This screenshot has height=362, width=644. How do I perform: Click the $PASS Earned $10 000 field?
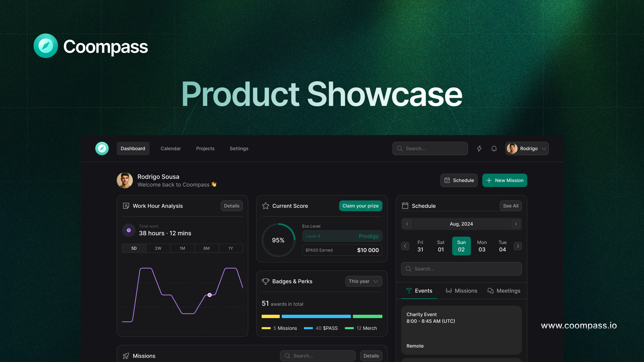(x=342, y=250)
